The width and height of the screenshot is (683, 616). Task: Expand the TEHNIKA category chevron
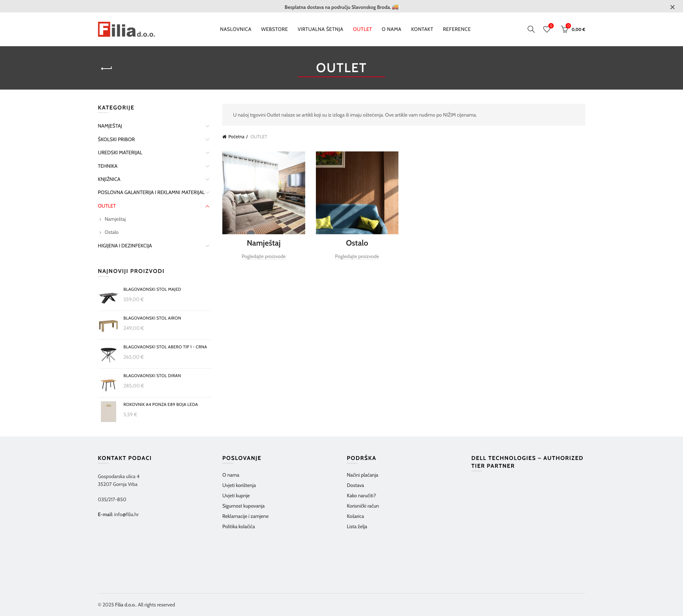[x=207, y=166]
